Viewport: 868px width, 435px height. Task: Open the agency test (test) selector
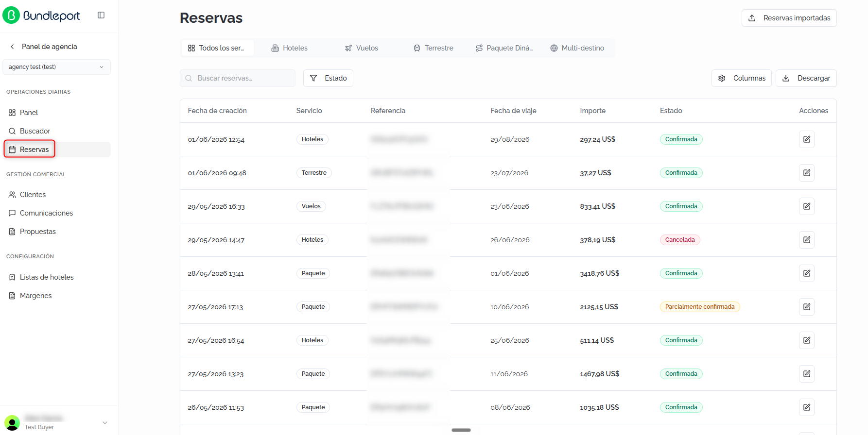tap(56, 67)
